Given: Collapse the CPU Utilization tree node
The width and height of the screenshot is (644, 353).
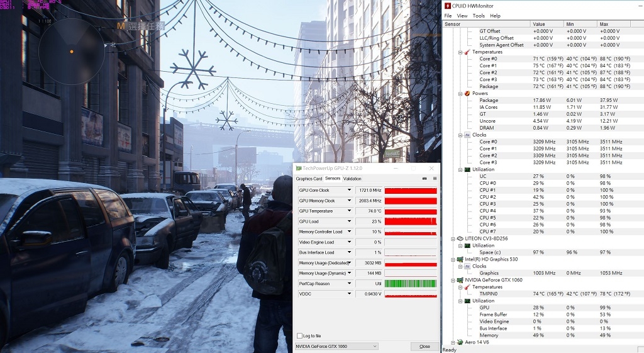Looking at the screenshot, I should click(460, 170).
